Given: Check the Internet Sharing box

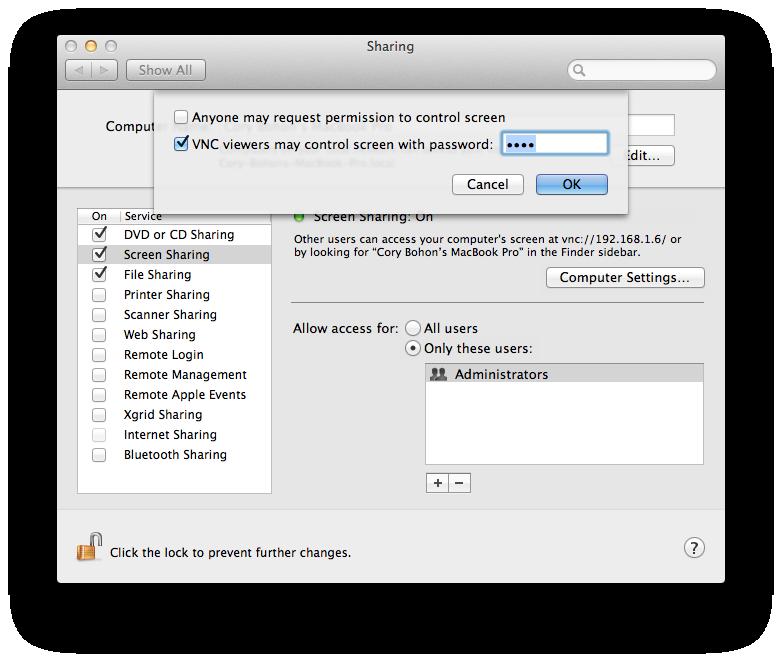Looking at the screenshot, I should 99,435.
